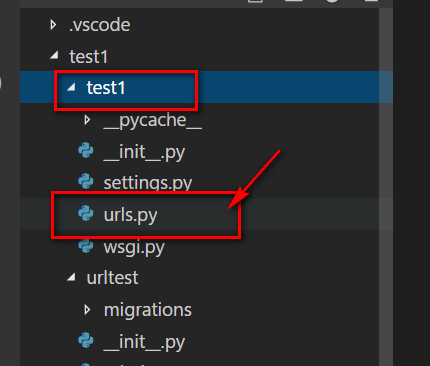Viewport: 430px width, 366px height.
Task: Expand the migrations folder arrow
Action: point(87,310)
